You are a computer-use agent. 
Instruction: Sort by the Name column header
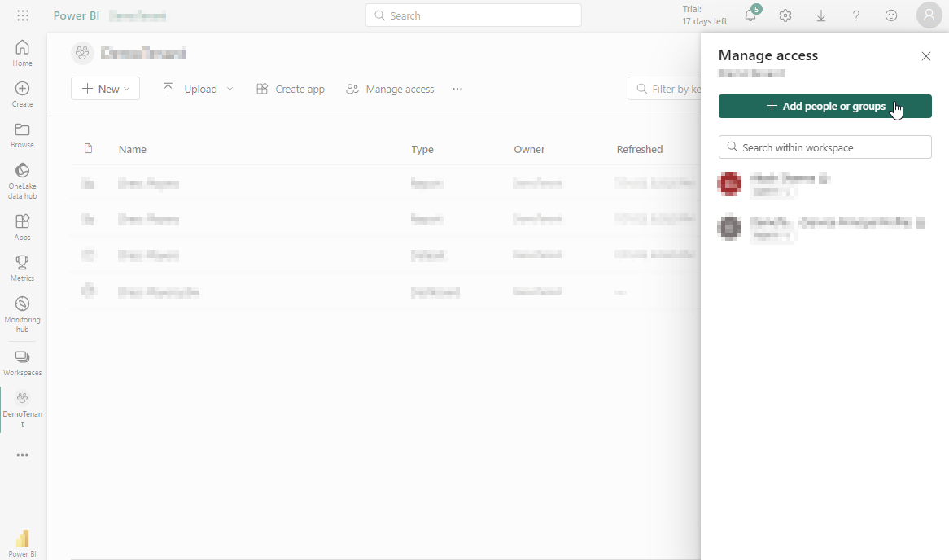pos(133,149)
